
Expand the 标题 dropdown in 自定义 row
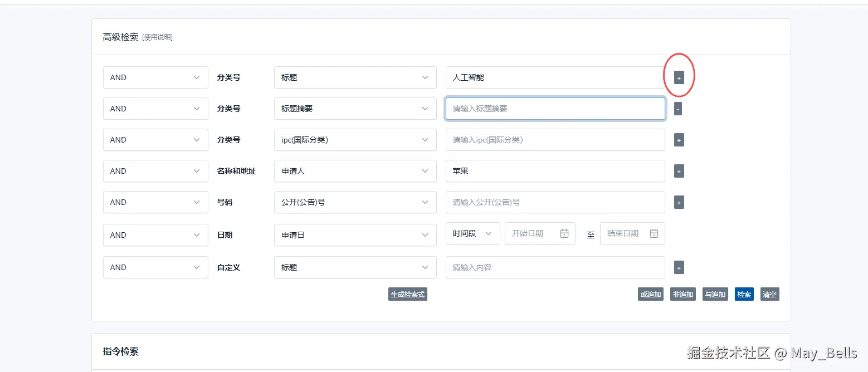(355, 267)
